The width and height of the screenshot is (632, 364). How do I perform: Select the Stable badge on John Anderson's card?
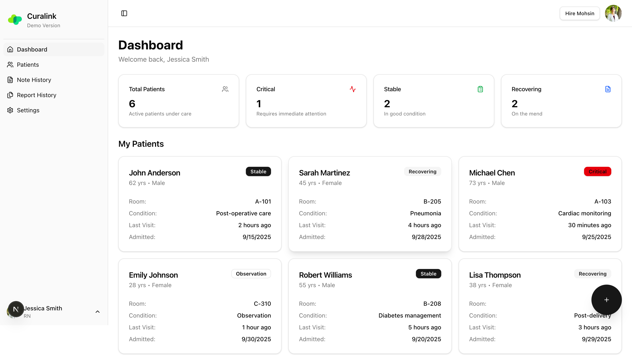(258, 171)
